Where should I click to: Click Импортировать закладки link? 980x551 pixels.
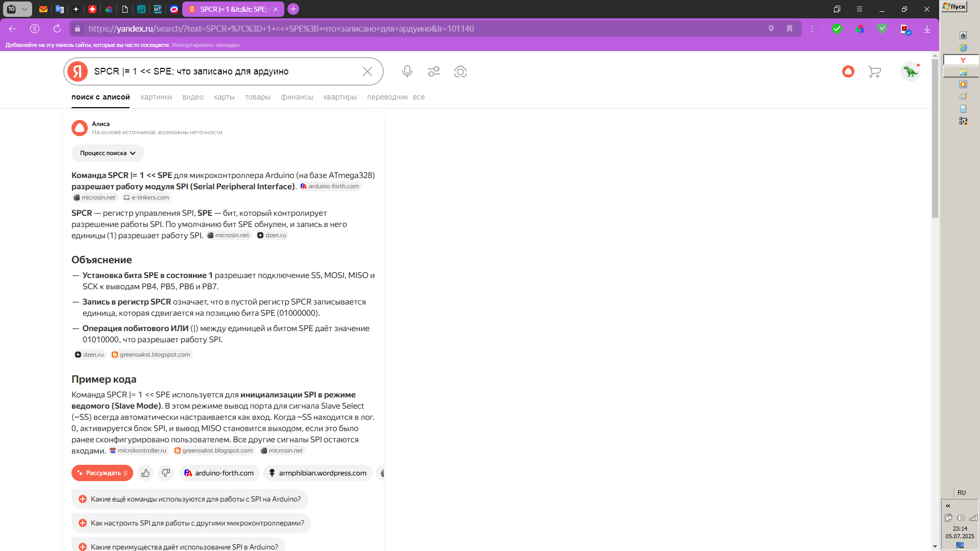click(x=206, y=45)
